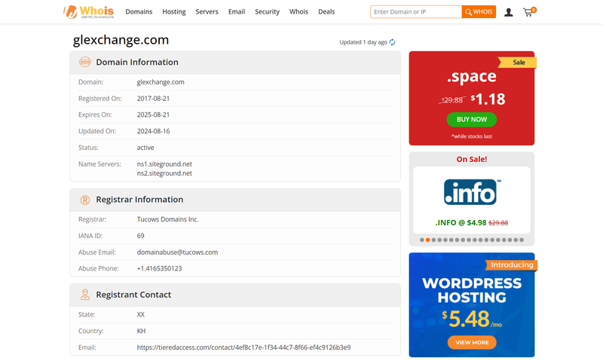Image resolution: width=603 pixels, height=364 pixels.
Task: Open the shopping cart icon
Action: click(529, 12)
